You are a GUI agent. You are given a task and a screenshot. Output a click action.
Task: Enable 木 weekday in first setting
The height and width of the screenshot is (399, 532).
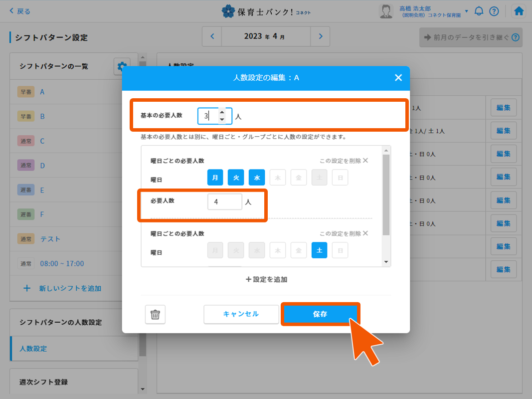click(x=278, y=177)
